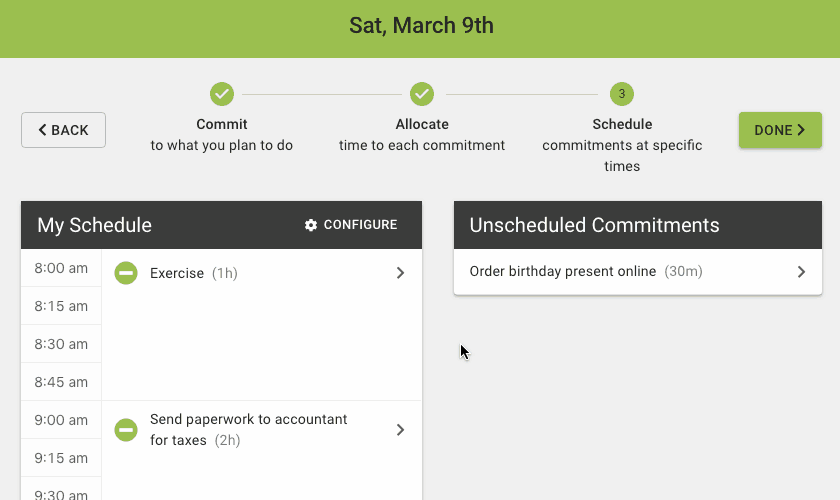Click the Sat, March 9th header

(421, 26)
